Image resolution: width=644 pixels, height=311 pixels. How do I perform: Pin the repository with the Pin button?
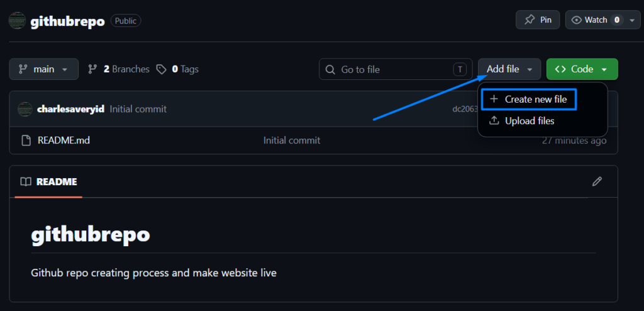click(538, 20)
